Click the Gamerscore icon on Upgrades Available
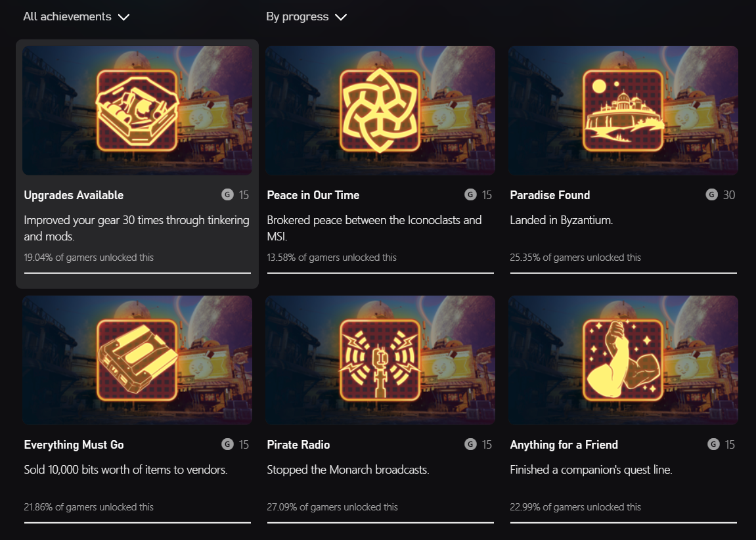 point(227,194)
